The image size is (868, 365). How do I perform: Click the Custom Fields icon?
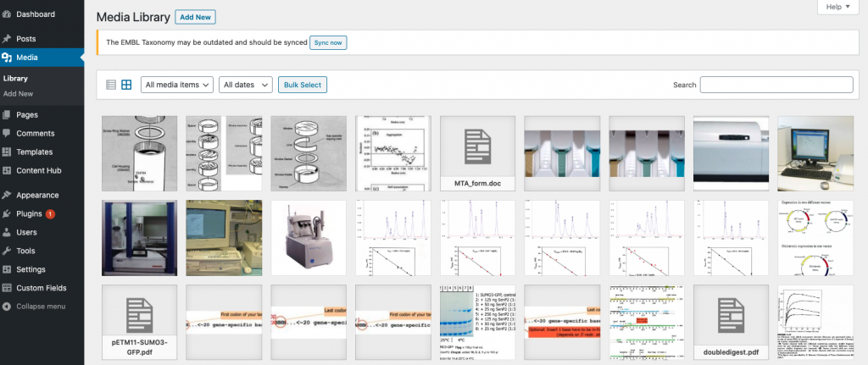coord(7,288)
